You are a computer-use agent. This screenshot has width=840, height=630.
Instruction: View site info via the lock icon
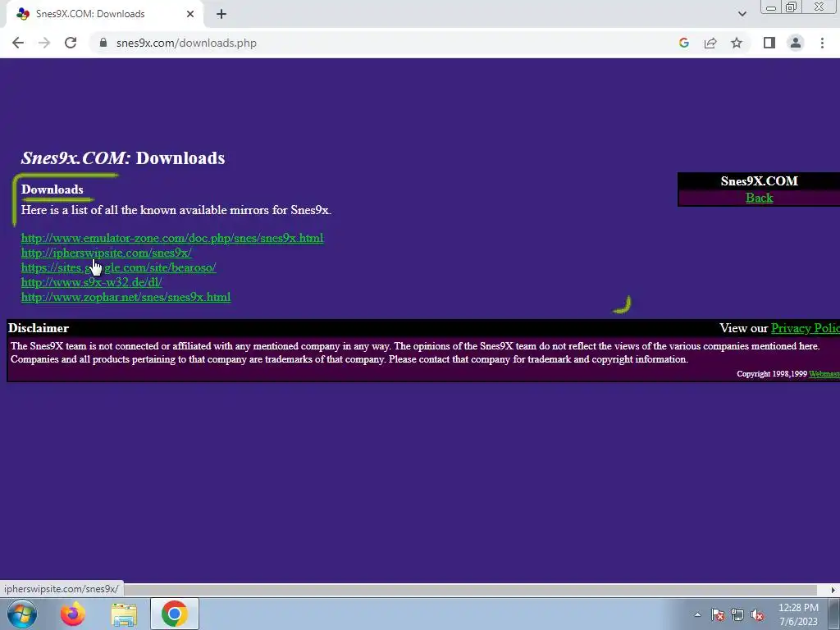pyautogui.click(x=103, y=43)
